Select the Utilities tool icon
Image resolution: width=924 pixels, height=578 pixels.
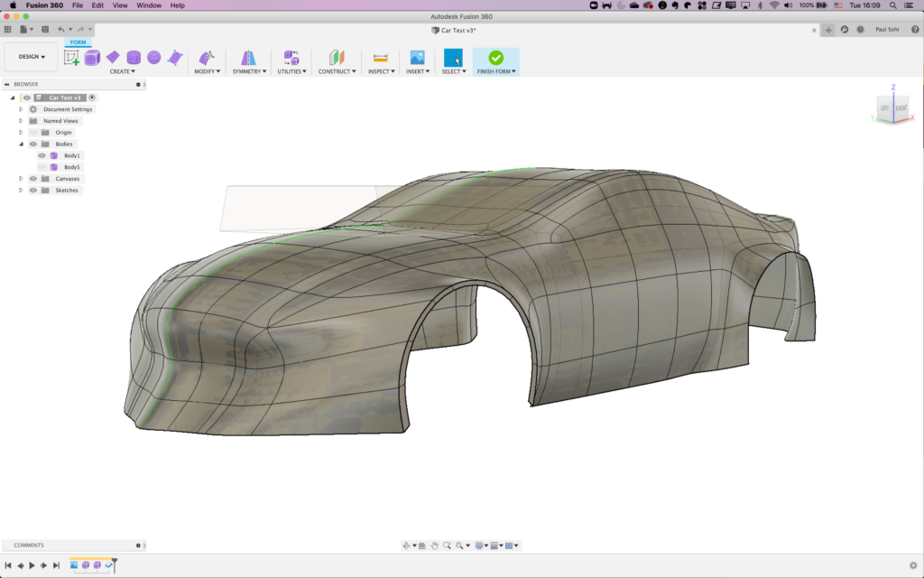pos(291,56)
